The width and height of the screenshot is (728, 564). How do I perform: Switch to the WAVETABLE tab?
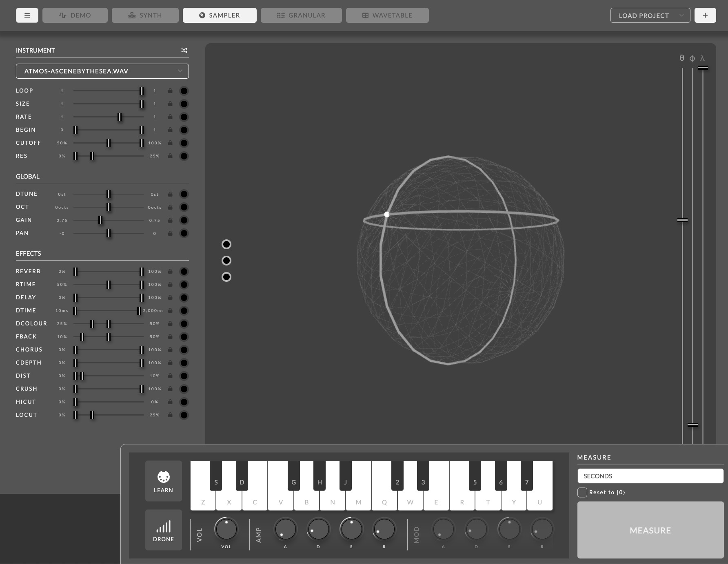click(387, 15)
